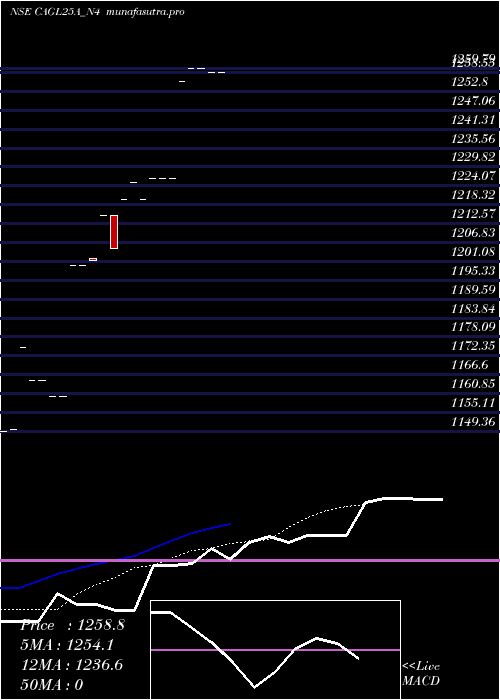Screen dimensions: 500x700
Task: Select the 1149.36 price axis label
Action: pyautogui.click(x=474, y=421)
